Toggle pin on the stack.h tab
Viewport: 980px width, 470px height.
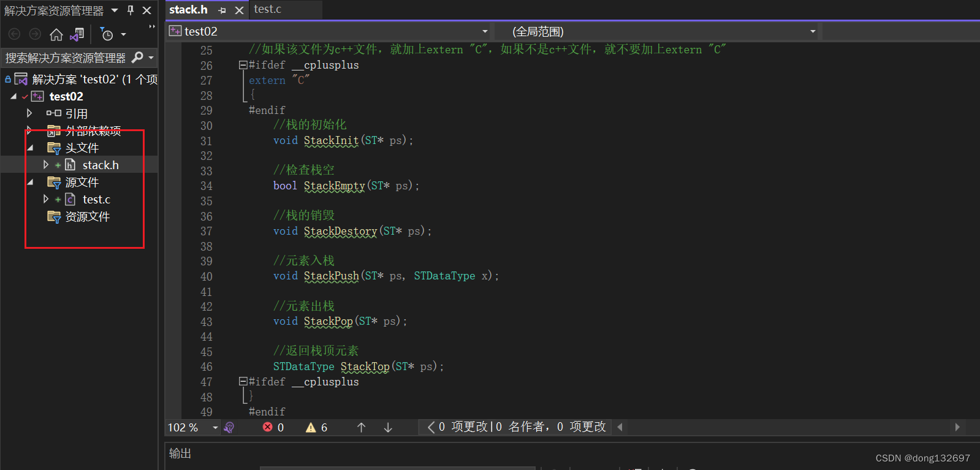pyautogui.click(x=222, y=10)
